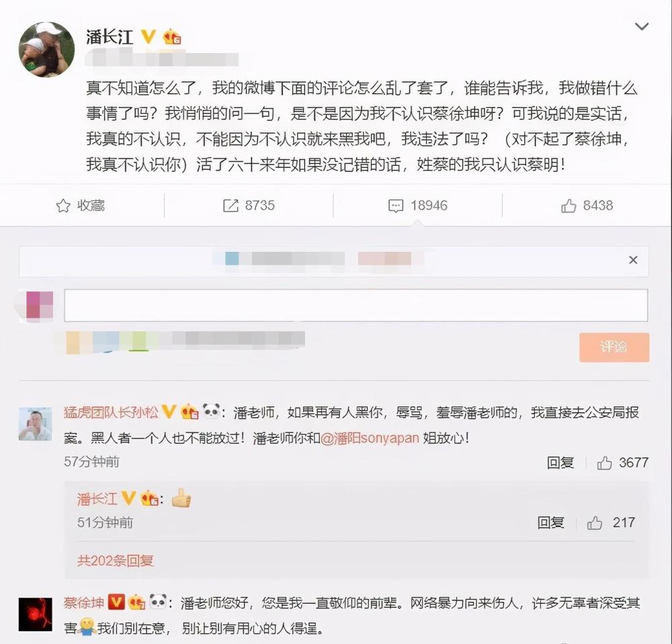This screenshot has height=644, width=672.
Task: Reply to 潘长江's thumbs-up sub-comment
Action: coord(551,522)
